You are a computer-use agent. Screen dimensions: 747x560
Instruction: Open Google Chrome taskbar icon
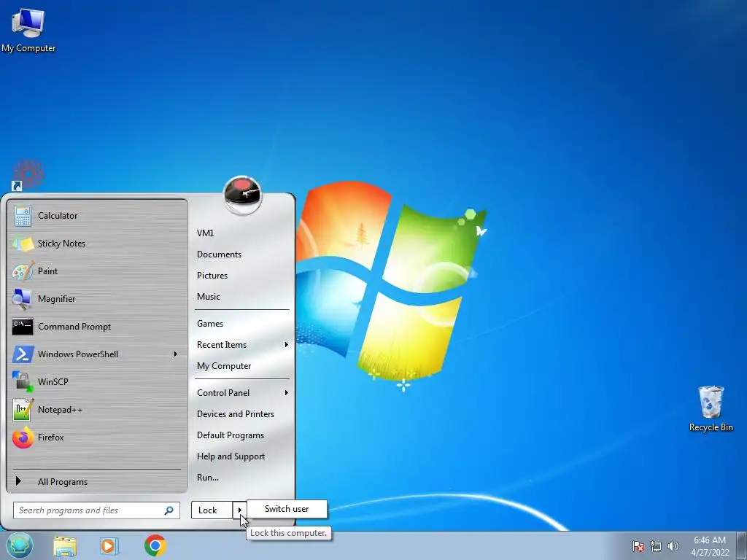click(x=155, y=545)
